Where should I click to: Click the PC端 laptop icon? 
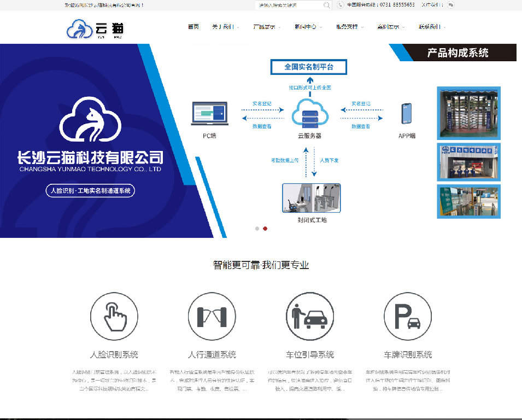pyautogui.click(x=210, y=114)
